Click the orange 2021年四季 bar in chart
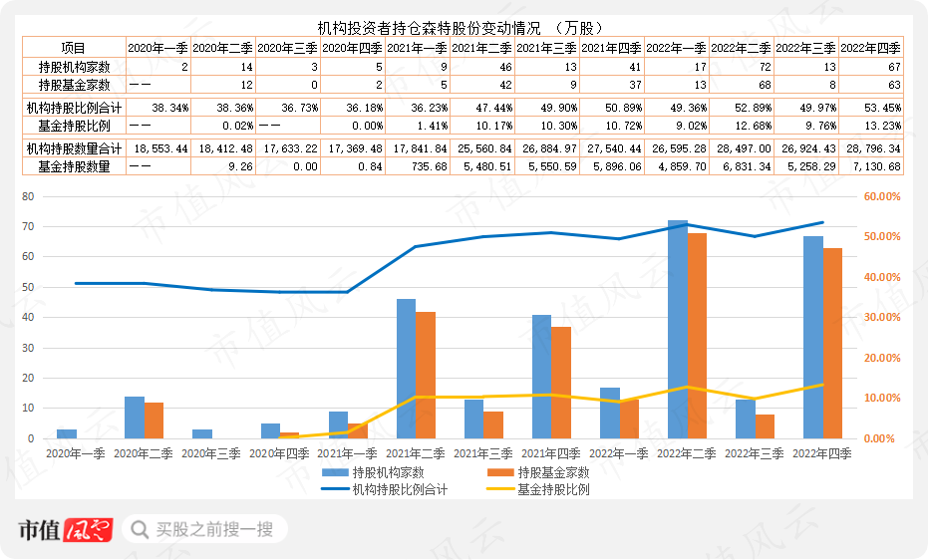This screenshot has width=928, height=560. (561, 383)
